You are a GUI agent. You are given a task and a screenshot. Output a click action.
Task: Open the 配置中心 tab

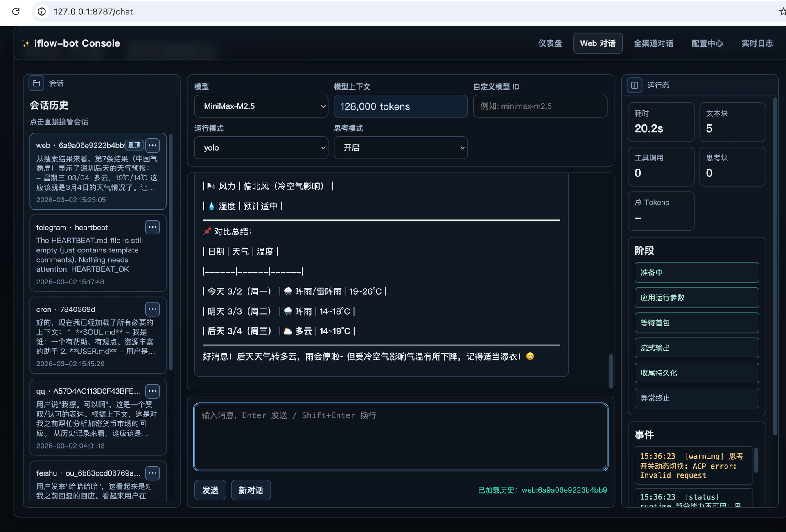point(707,43)
